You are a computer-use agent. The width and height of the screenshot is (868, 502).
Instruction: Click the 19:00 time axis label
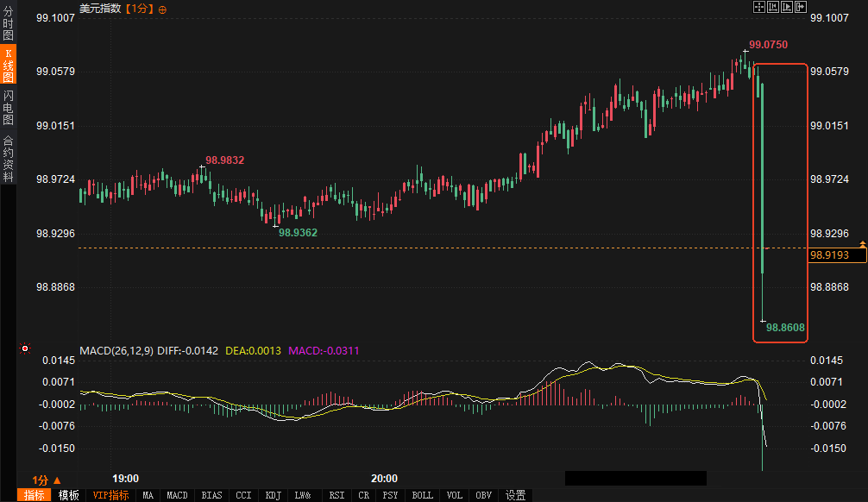126,479
